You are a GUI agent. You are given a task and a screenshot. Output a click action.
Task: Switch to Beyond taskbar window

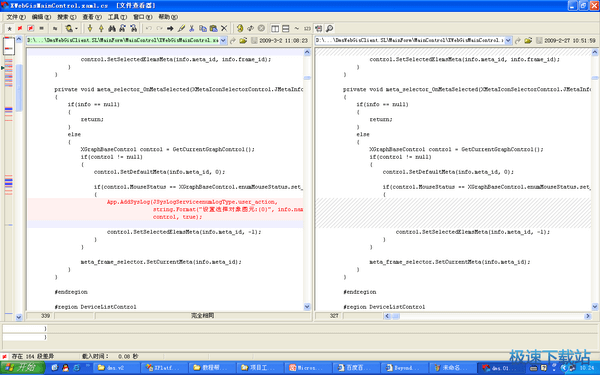pos(404,368)
